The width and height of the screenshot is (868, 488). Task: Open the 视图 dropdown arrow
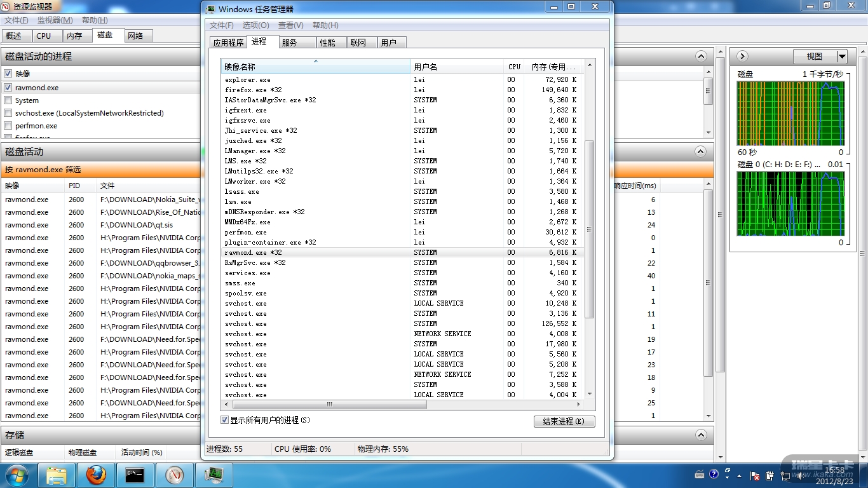coord(842,57)
